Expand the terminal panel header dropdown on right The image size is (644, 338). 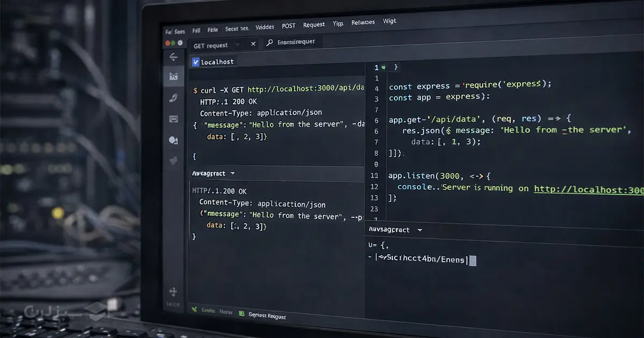click(x=420, y=230)
